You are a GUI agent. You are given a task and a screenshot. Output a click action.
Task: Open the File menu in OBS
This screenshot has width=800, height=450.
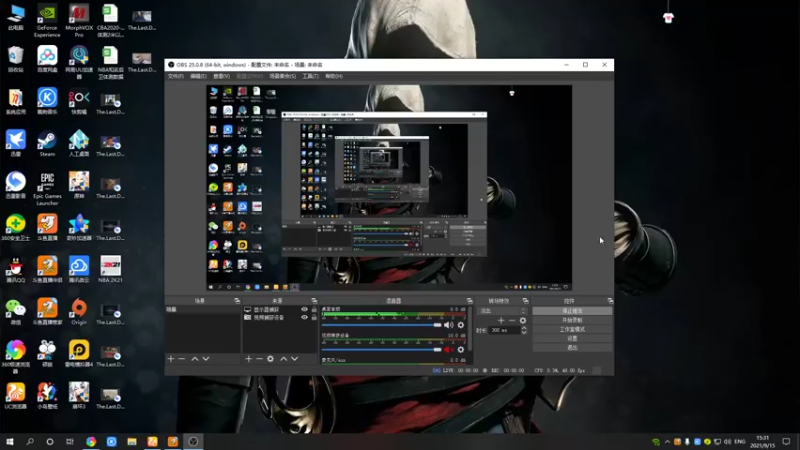pos(176,76)
